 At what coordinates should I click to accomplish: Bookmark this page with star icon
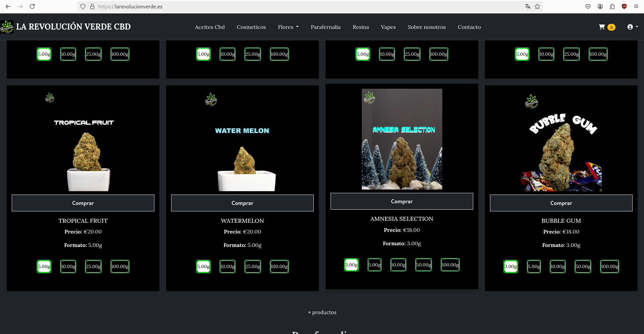pyautogui.click(x=537, y=6)
